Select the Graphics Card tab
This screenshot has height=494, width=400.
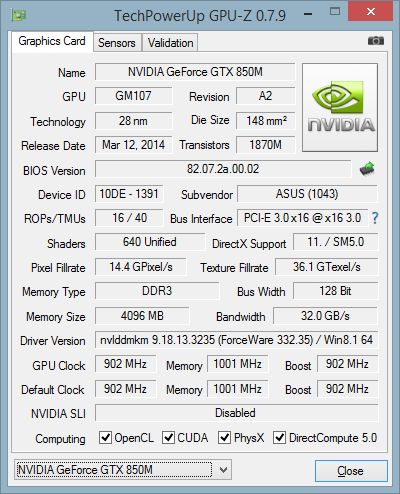coord(52,41)
